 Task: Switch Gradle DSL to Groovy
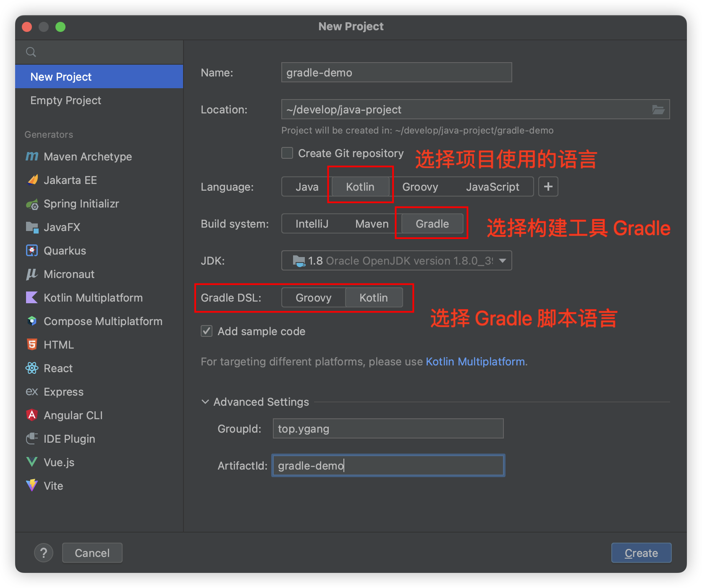(313, 298)
